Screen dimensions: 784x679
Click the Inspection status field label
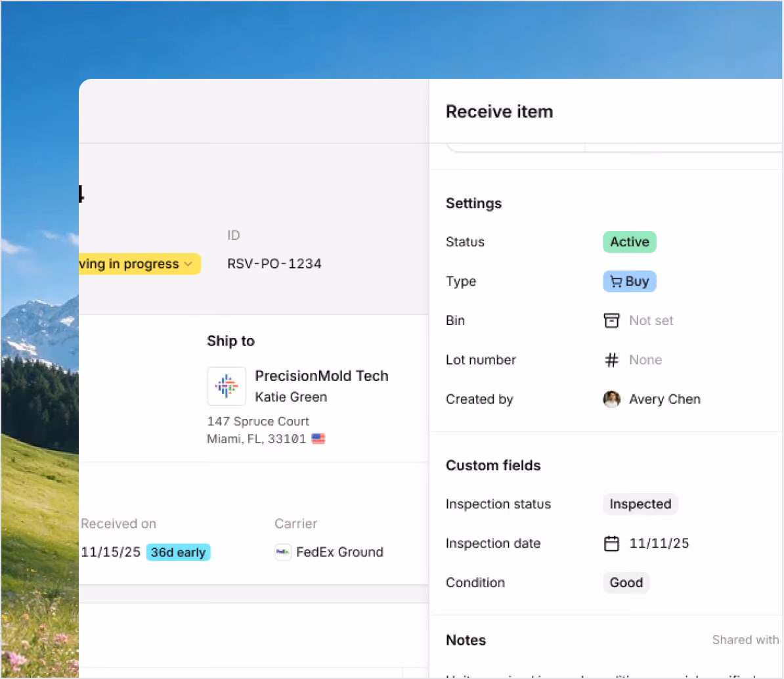point(498,504)
